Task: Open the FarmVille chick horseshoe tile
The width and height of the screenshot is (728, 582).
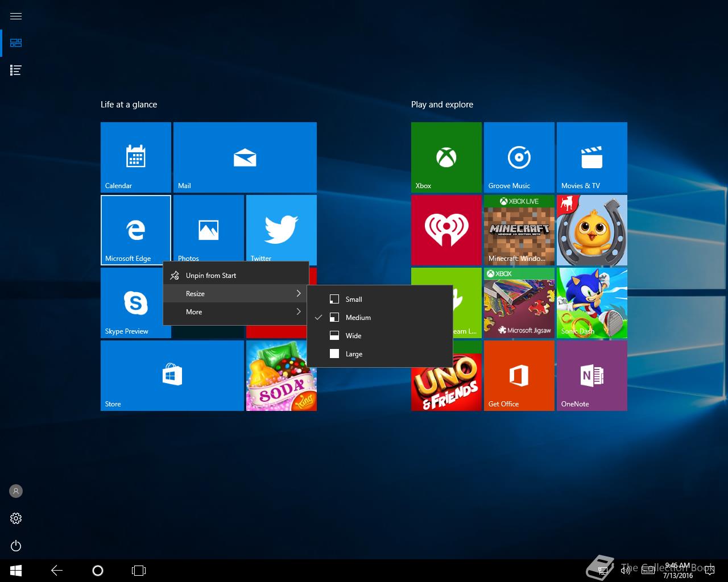Action: [x=592, y=230]
